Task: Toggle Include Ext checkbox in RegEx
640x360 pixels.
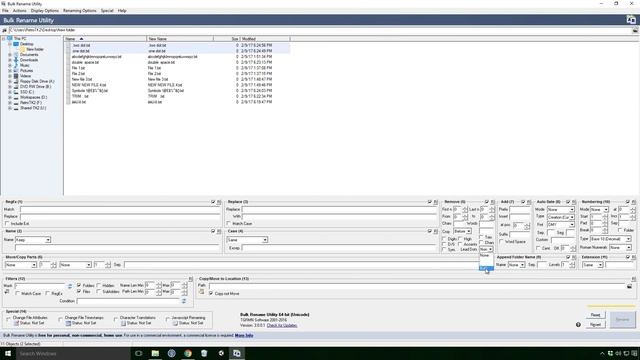Action: coord(7,224)
